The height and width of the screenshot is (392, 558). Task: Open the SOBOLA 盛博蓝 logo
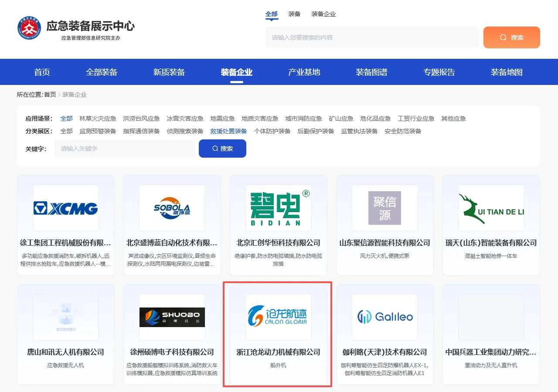[172, 208]
